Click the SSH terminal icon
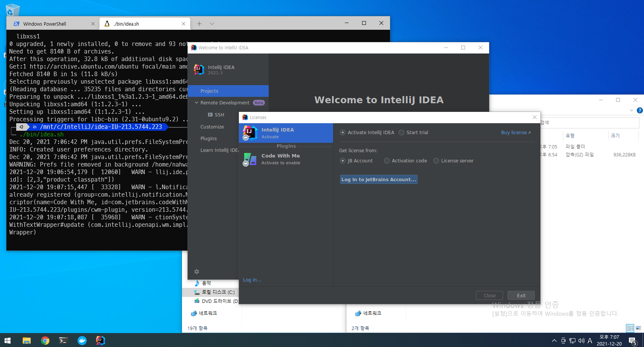The image size is (644, 347). click(x=210, y=115)
